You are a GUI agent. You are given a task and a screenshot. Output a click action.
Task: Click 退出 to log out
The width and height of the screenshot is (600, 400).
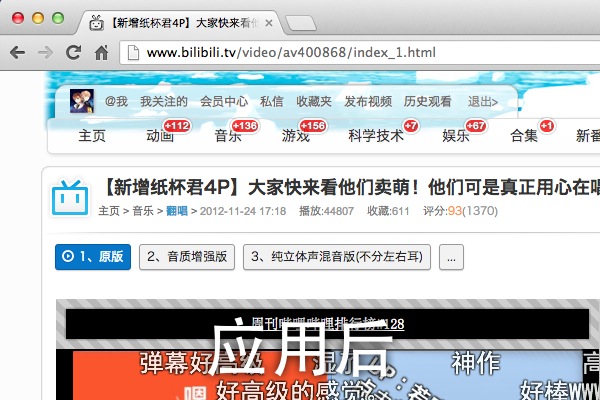pos(483,102)
